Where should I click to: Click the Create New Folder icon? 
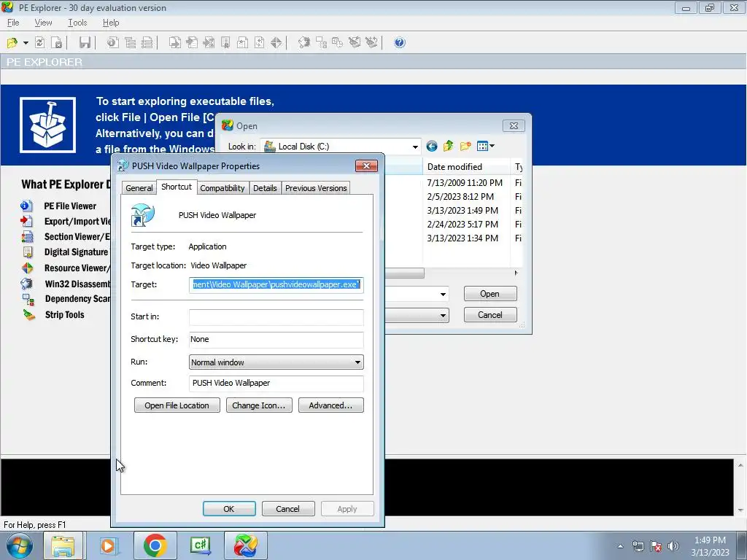(465, 146)
